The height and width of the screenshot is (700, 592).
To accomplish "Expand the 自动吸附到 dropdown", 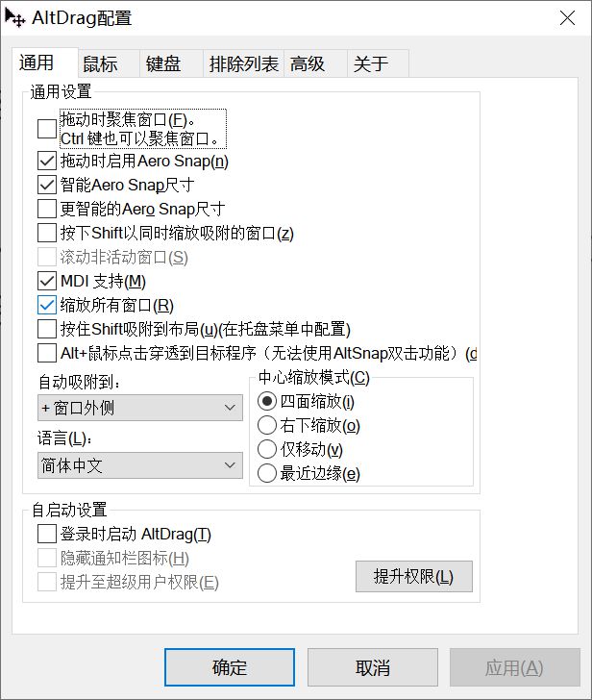I will click(140, 408).
